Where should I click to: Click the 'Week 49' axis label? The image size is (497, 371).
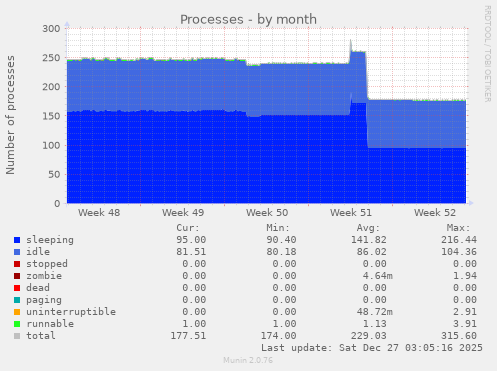click(x=183, y=213)
